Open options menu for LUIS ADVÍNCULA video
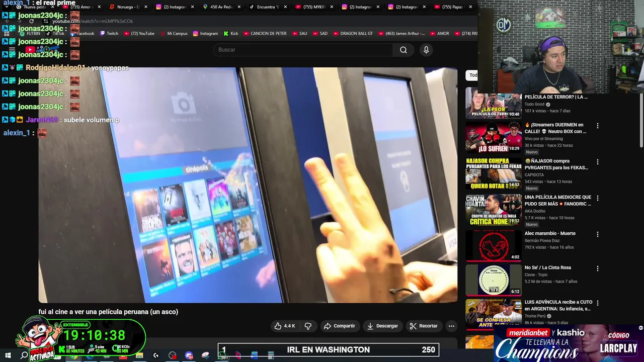The image size is (644, 362). tap(598, 303)
